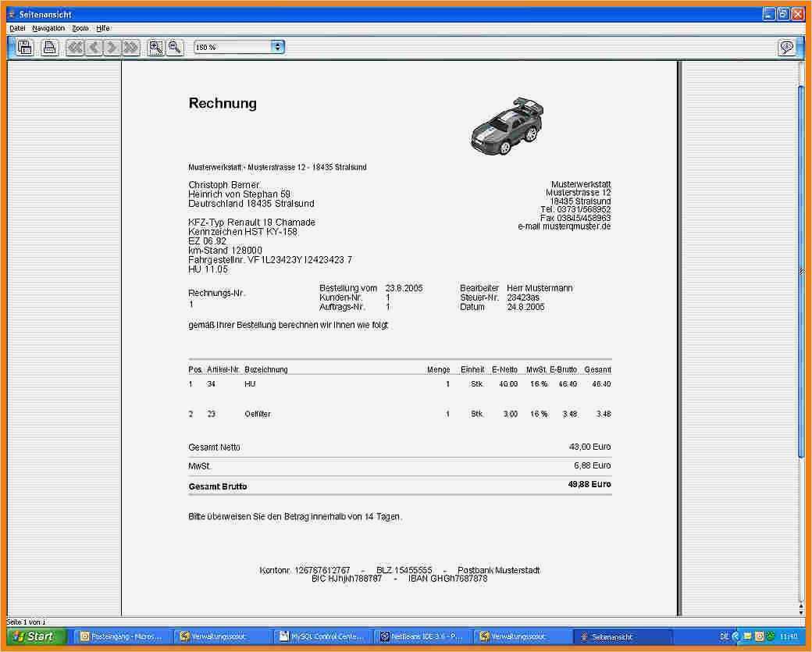Click the 'Bestellung vom' label
The width and height of the screenshot is (812, 652).
coord(348,288)
